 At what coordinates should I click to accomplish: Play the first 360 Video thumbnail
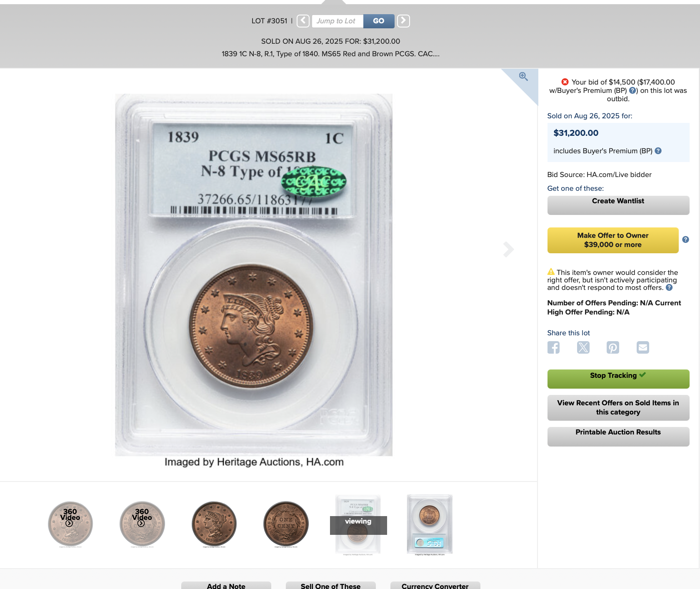[70, 524]
